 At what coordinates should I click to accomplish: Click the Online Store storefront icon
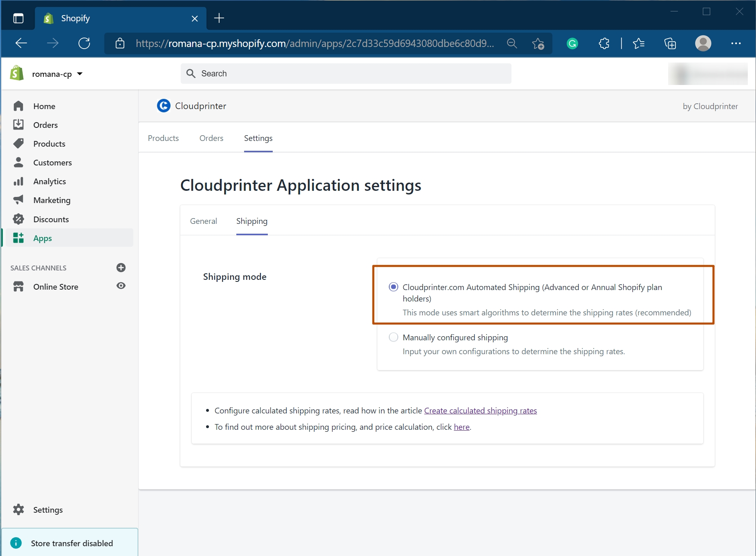pos(18,286)
